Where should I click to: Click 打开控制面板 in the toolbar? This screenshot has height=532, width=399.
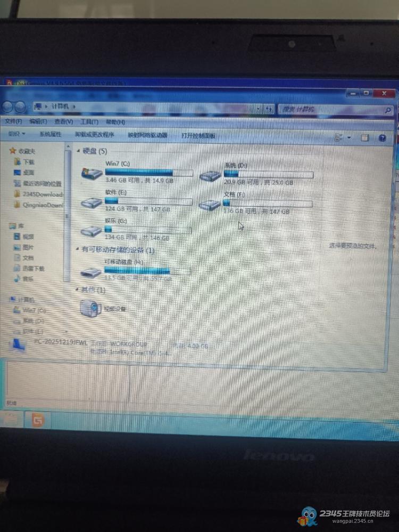click(198, 136)
